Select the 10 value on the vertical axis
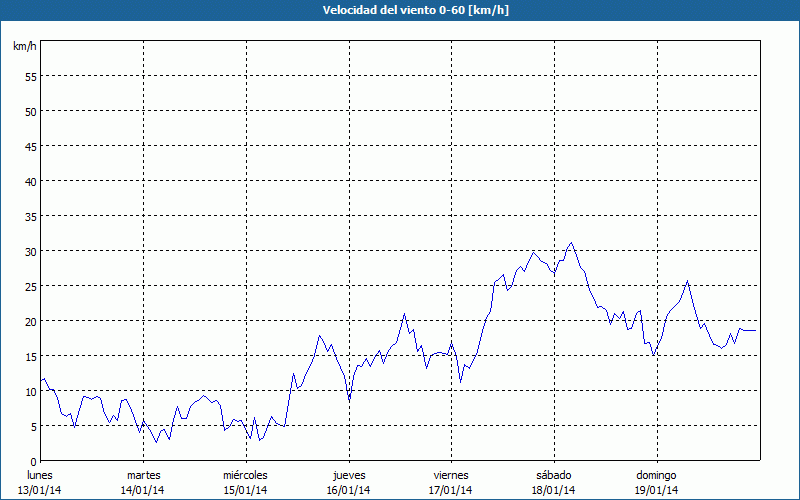This screenshot has height=500, width=800. coord(30,391)
